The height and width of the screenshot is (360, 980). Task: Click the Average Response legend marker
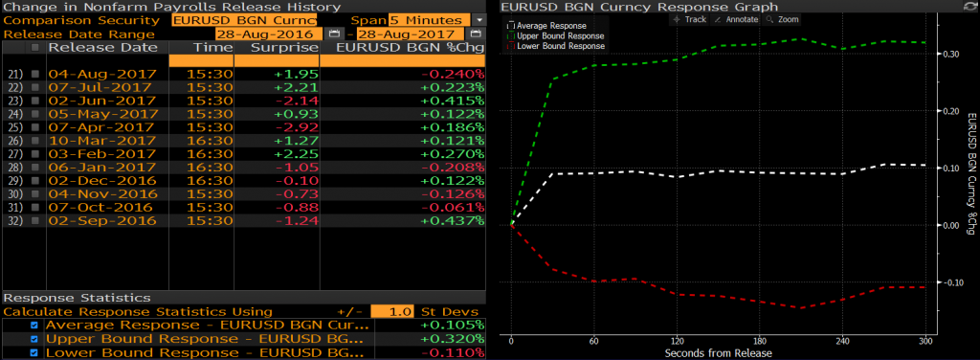(x=511, y=26)
